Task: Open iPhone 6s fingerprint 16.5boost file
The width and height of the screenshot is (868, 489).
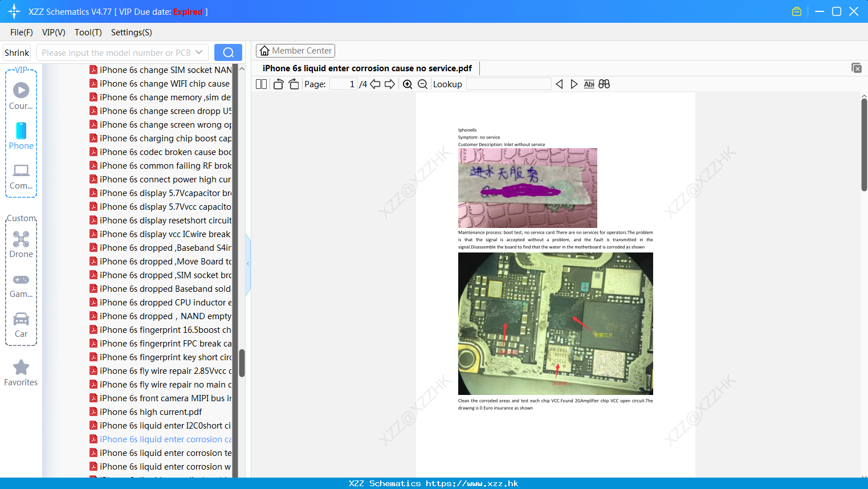Action: 161,330
